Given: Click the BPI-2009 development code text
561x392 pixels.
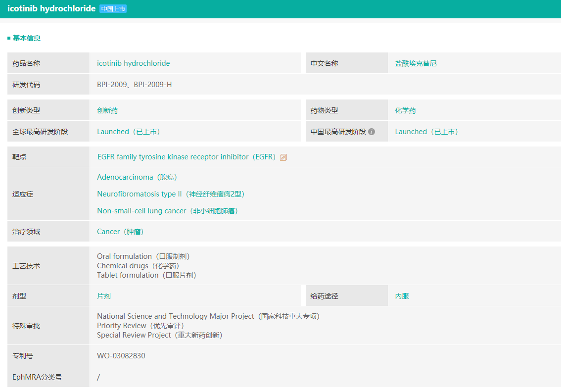Looking at the screenshot, I should pos(113,85).
